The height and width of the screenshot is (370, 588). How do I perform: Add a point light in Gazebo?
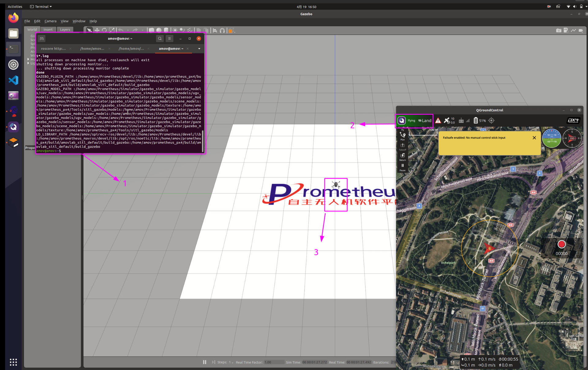coord(175,30)
